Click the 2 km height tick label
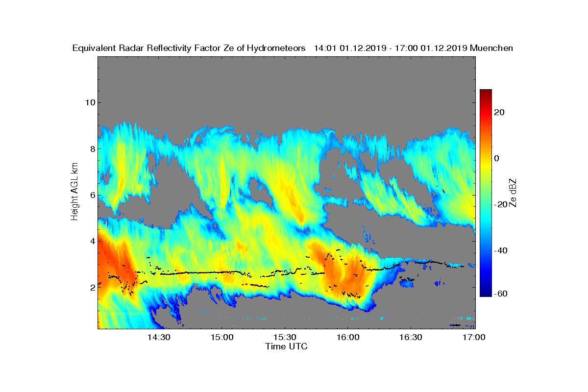The image size is (588, 392). [92, 288]
